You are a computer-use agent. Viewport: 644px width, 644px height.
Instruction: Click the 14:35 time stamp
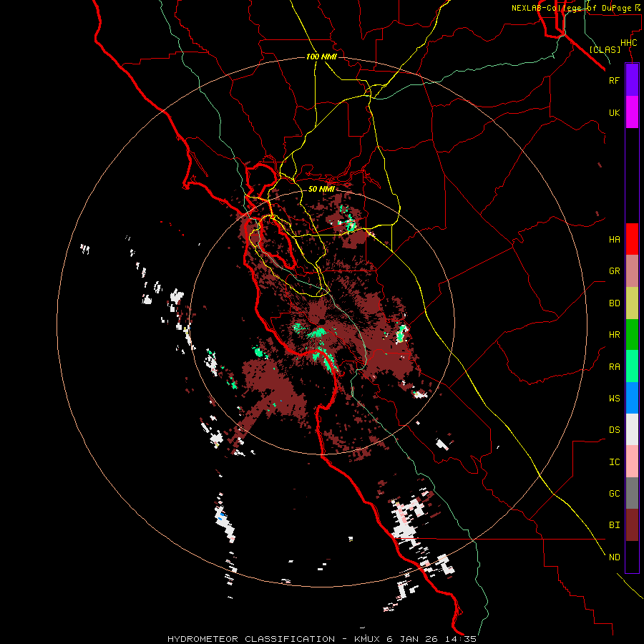tap(460, 639)
